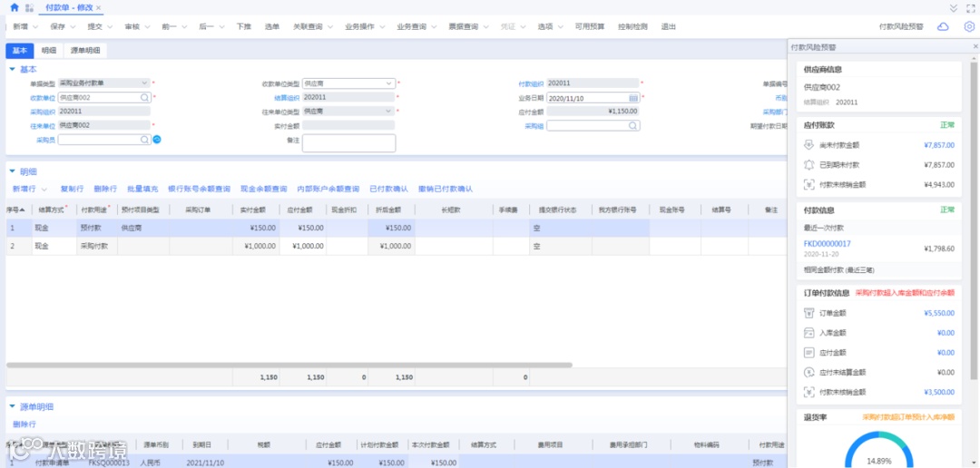
Task: Click the magnifier in the 收款单位 field
Action: pos(144,97)
